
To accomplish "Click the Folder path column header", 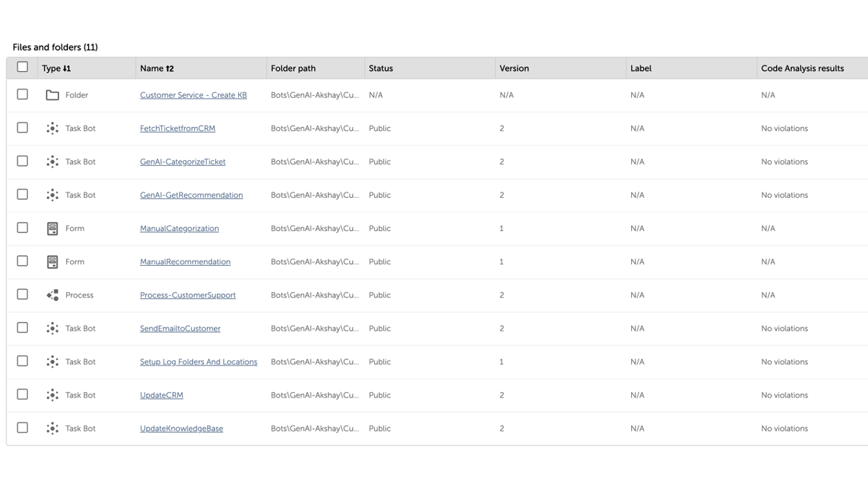I will coord(293,69).
